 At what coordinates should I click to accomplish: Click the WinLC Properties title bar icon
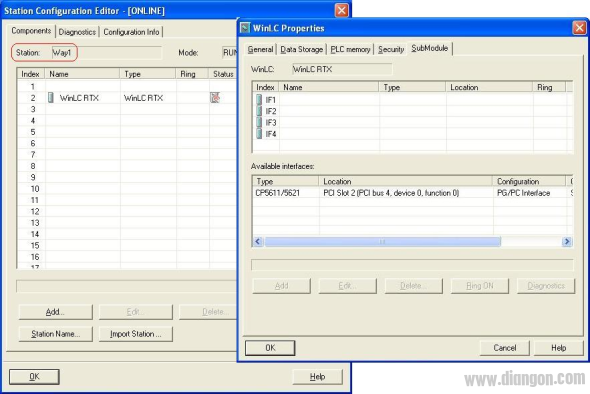pyautogui.click(x=245, y=28)
